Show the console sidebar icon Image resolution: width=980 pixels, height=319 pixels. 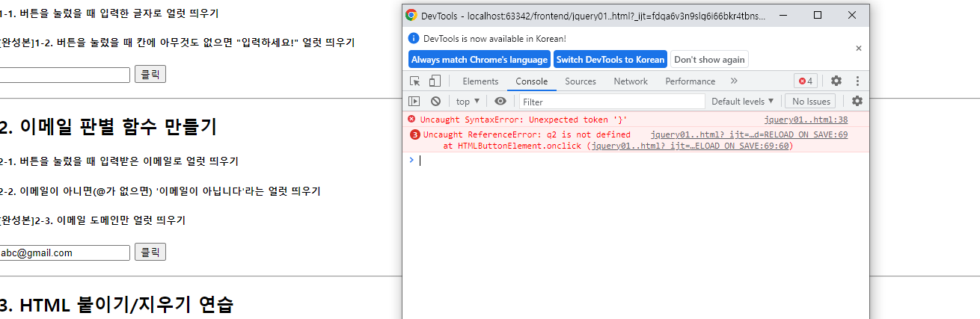pyautogui.click(x=414, y=102)
